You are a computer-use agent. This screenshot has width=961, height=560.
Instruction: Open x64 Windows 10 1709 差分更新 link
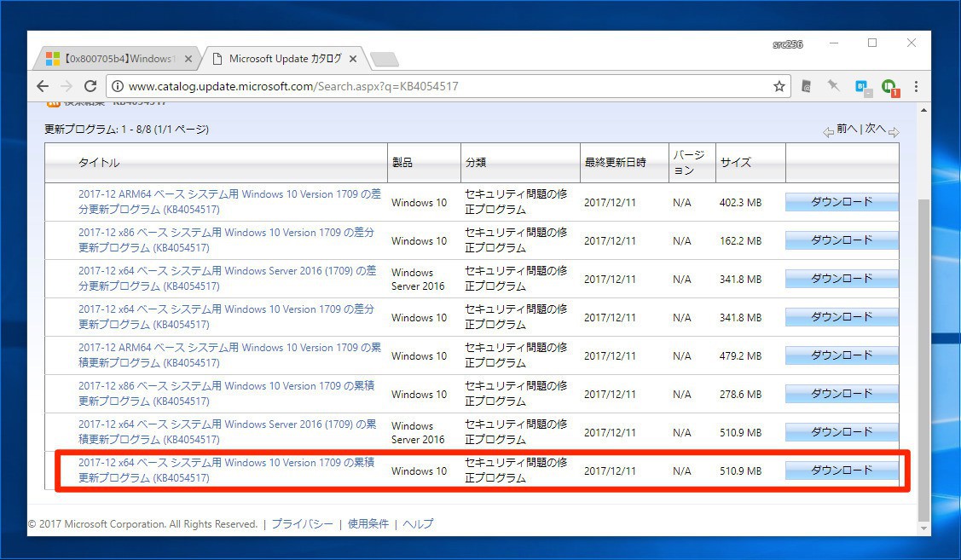point(226,317)
